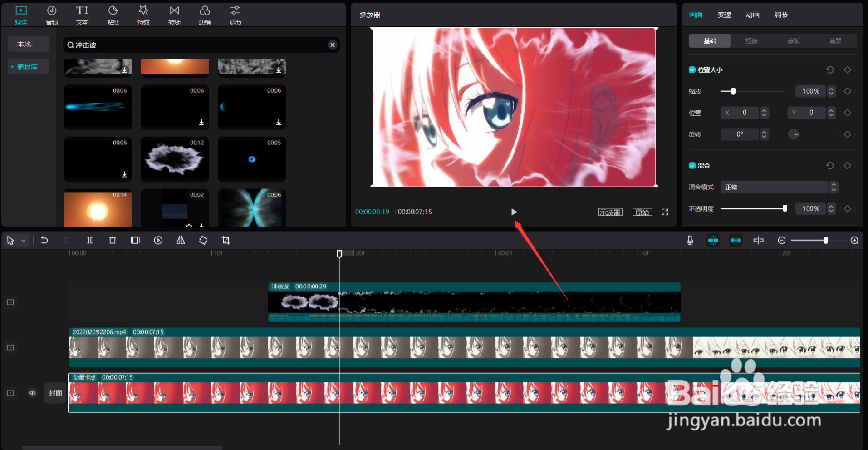Reset 位置大小 settings

(x=830, y=69)
